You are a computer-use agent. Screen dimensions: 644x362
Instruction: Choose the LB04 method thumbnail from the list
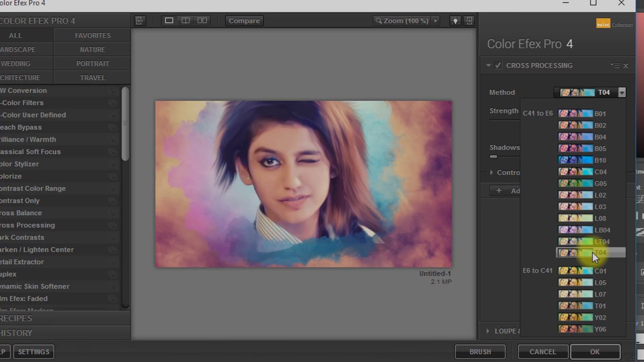click(x=576, y=230)
